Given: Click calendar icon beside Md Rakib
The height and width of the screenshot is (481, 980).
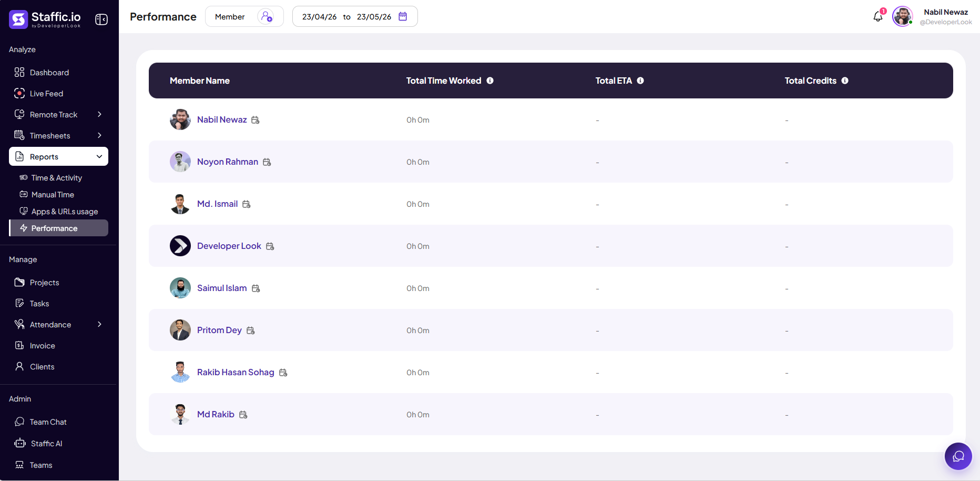Looking at the screenshot, I should [x=243, y=415].
